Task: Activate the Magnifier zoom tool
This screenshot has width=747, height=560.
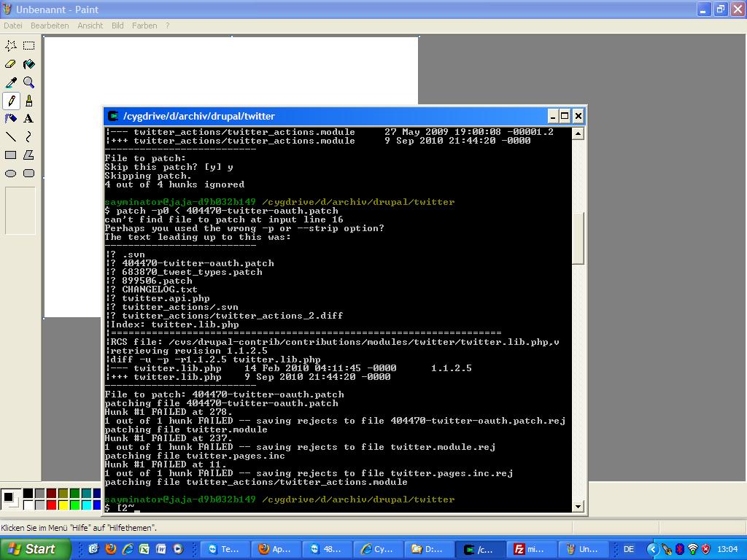Action: pyautogui.click(x=28, y=82)
